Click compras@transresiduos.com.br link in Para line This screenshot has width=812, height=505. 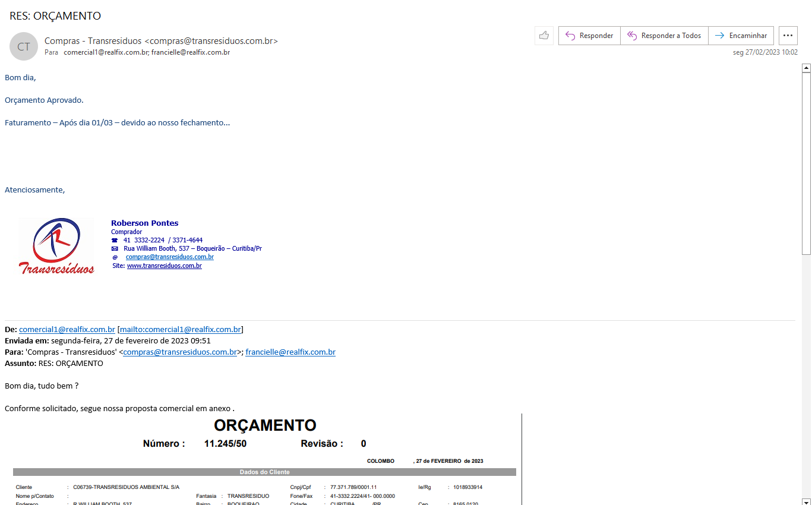click(180, 352)
